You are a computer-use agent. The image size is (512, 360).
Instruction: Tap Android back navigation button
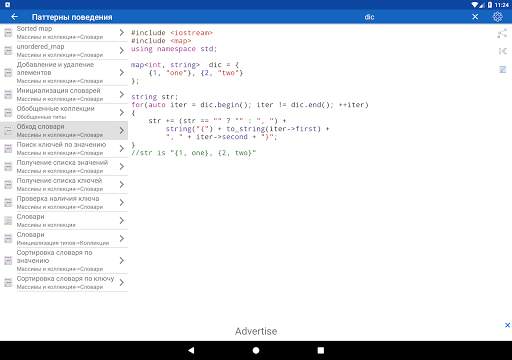(x=191, y=350)
